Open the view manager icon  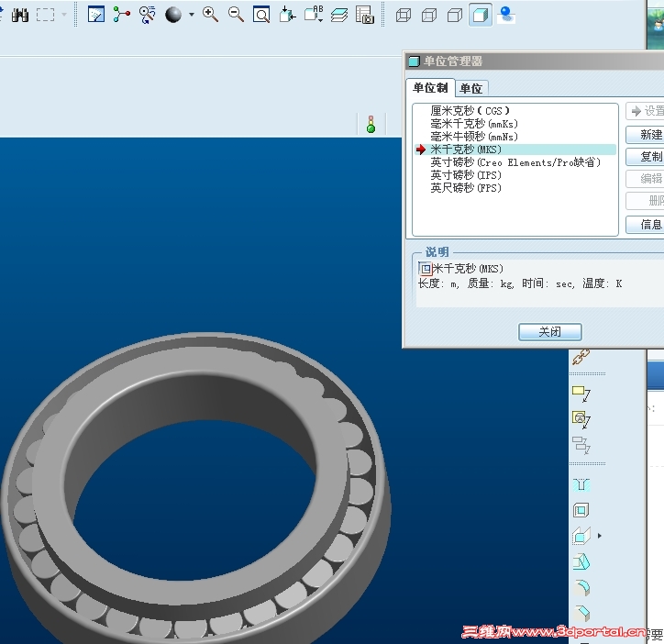pos(365,15)
